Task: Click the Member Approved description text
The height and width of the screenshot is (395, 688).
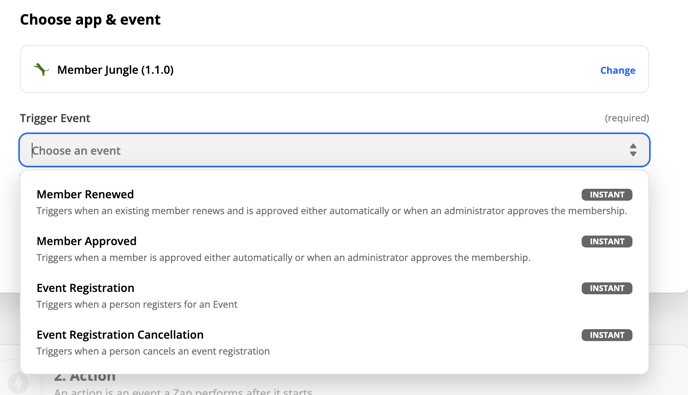Action: point(283,258)
